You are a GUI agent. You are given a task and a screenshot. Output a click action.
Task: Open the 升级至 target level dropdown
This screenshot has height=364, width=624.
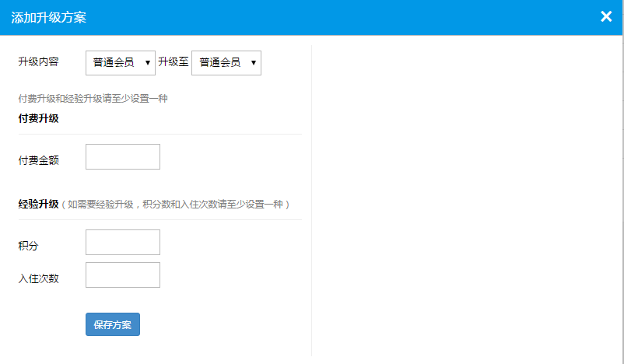219,63
